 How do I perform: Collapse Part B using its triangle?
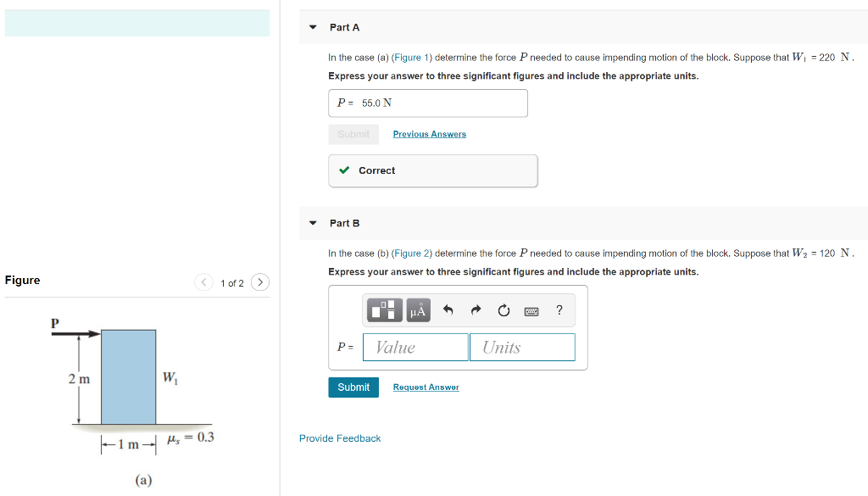314,223
